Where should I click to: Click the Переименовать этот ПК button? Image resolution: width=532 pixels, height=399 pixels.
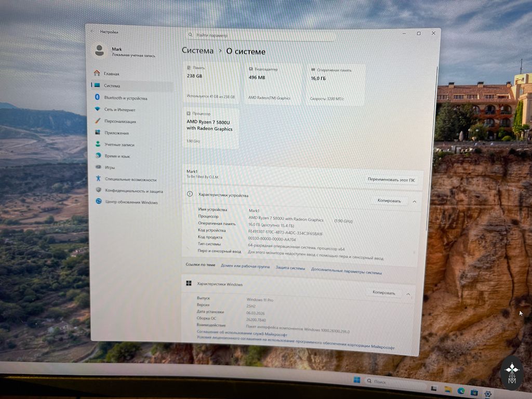pyautogui.click(x=391, y=180)
